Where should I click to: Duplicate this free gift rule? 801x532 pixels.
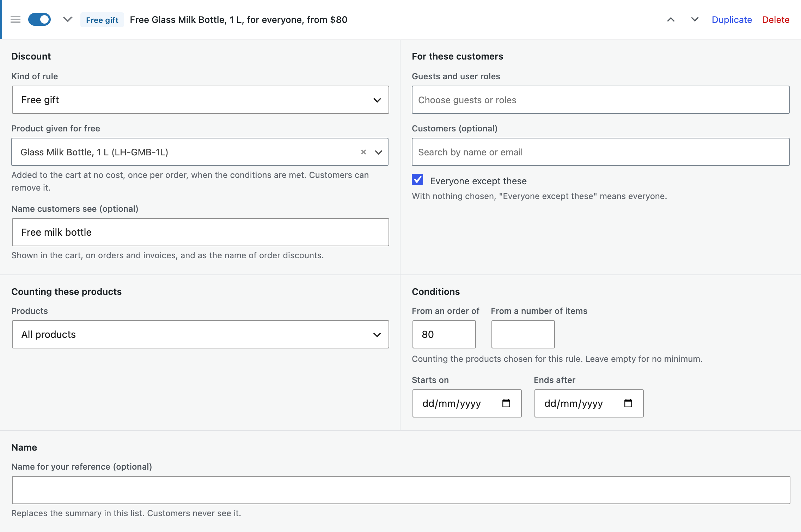point(732,20)
